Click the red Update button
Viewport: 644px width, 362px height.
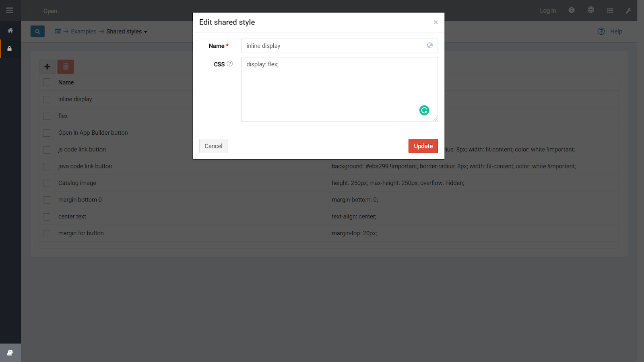point(423,146)
